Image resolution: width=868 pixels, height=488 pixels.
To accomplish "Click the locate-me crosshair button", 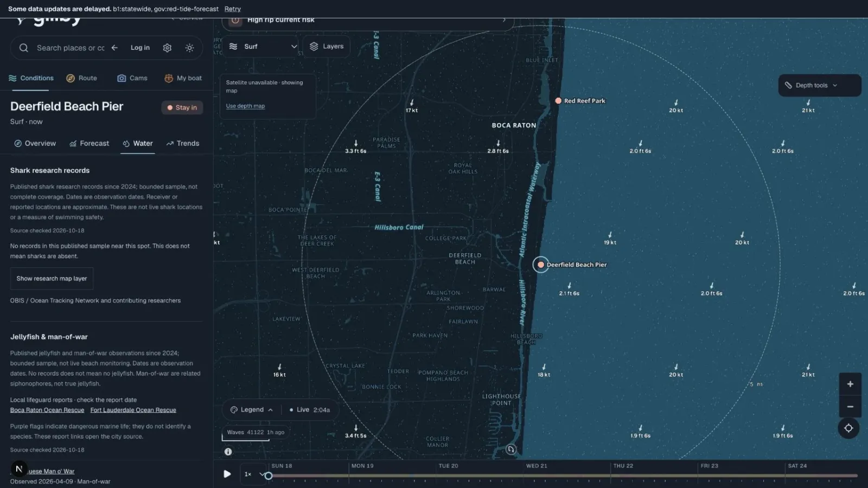I will click(848, 428).
